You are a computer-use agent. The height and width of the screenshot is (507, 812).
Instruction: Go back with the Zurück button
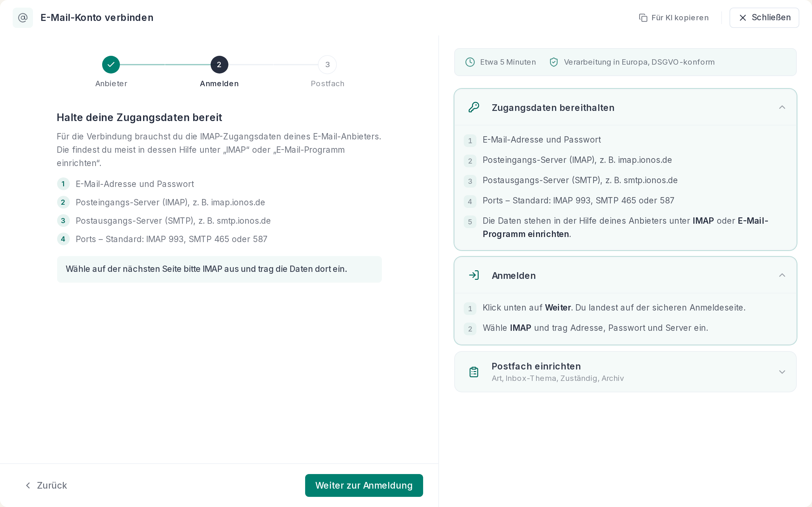coord(46,485)
